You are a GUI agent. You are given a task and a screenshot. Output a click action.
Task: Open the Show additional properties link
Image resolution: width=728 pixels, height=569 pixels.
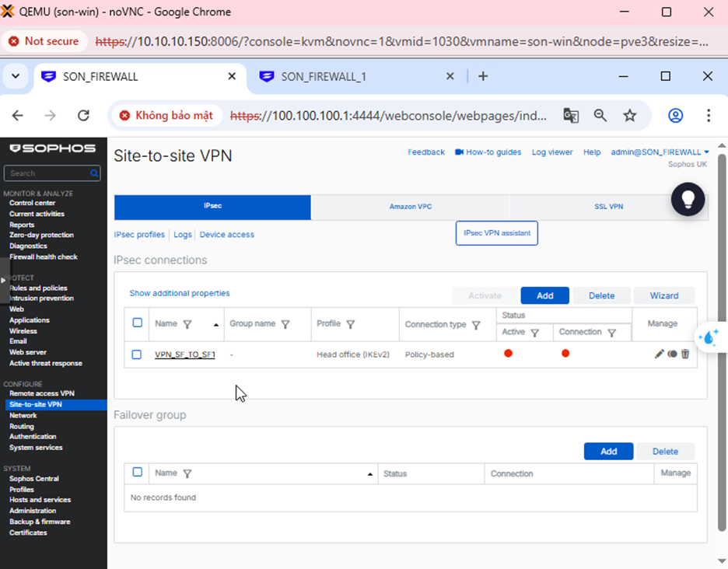click(180, 293)
